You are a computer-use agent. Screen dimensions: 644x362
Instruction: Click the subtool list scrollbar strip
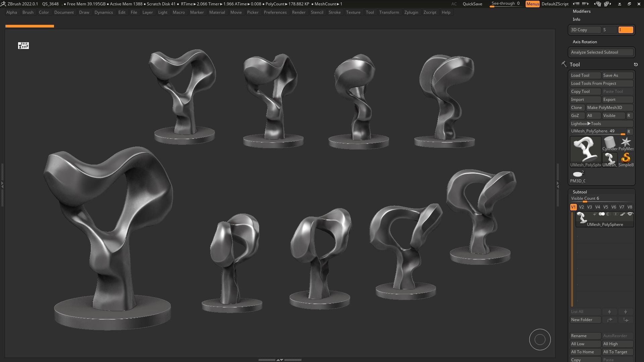pos(572,259)
